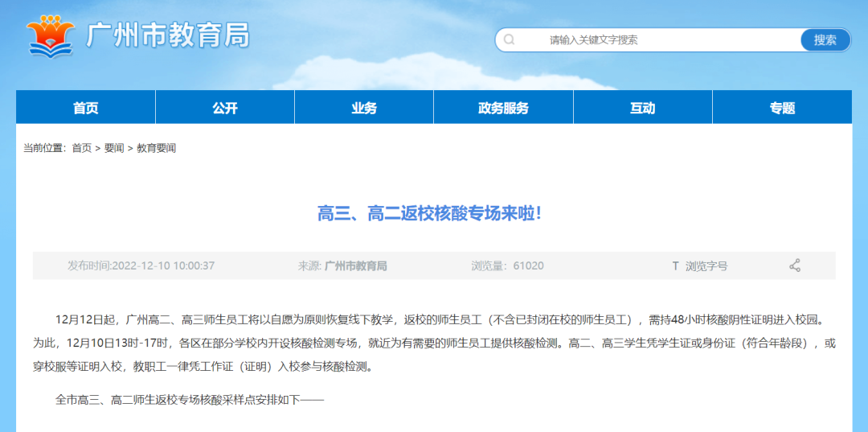This screenshot has width=868, height=432.
Task: Click 教育要闻 in the breadcrumb trail
Action: point(156,149)
